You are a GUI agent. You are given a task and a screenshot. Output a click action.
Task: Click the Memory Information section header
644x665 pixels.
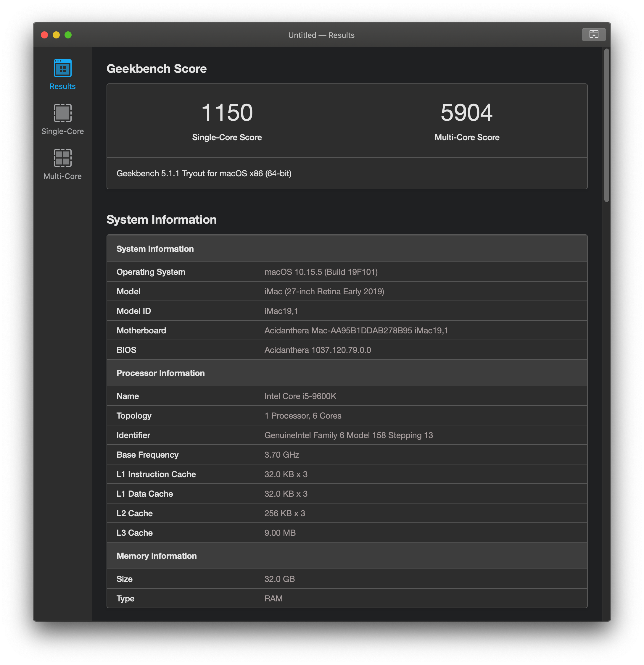point(157,556)
